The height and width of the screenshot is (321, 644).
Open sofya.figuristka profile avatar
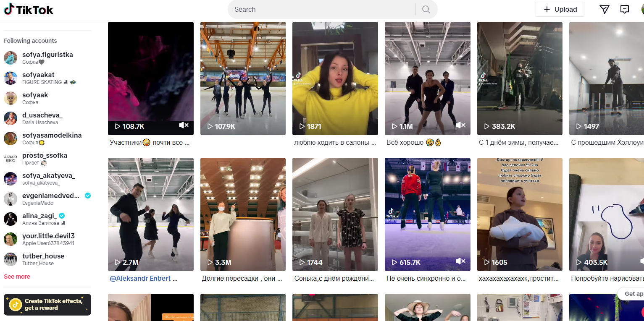pyautogui.click(x=11, y=58)
